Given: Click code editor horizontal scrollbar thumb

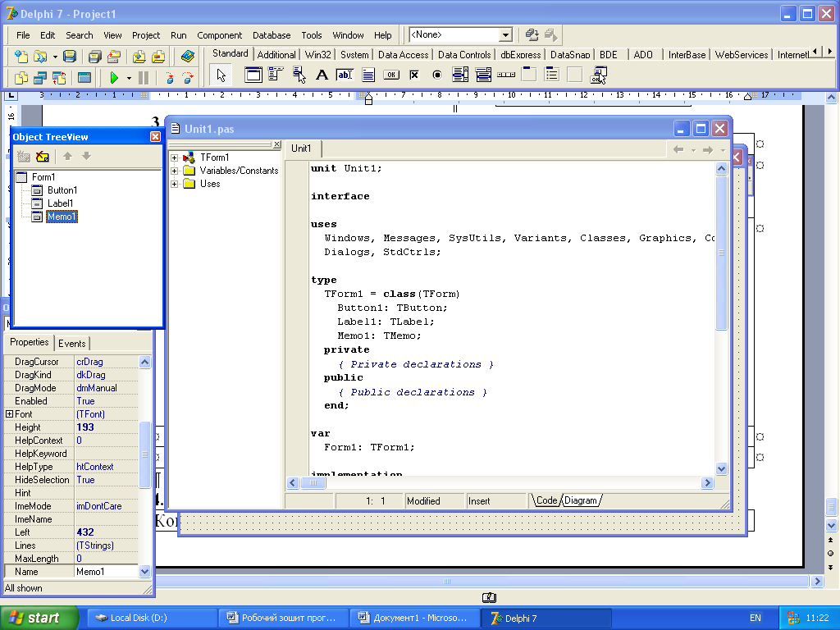Looking at the screenshot, I should pyautogui.click(x=314, y=482).
